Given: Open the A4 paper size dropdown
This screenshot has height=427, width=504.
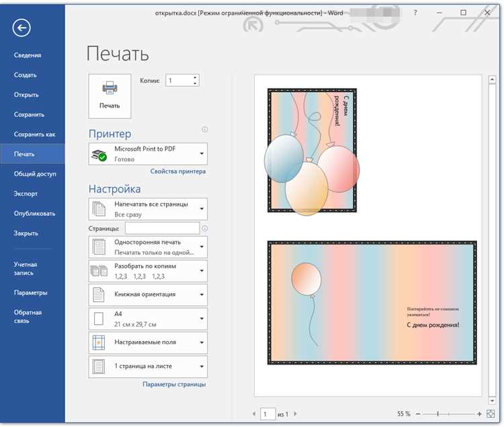Looking at the screenshot, I should (x=148, y=319).
